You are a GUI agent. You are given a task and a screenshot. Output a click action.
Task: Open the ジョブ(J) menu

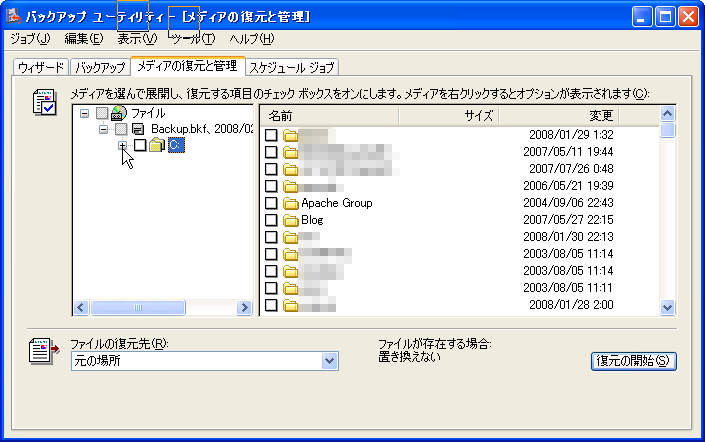pyautogui.click(x=30, y=39)
